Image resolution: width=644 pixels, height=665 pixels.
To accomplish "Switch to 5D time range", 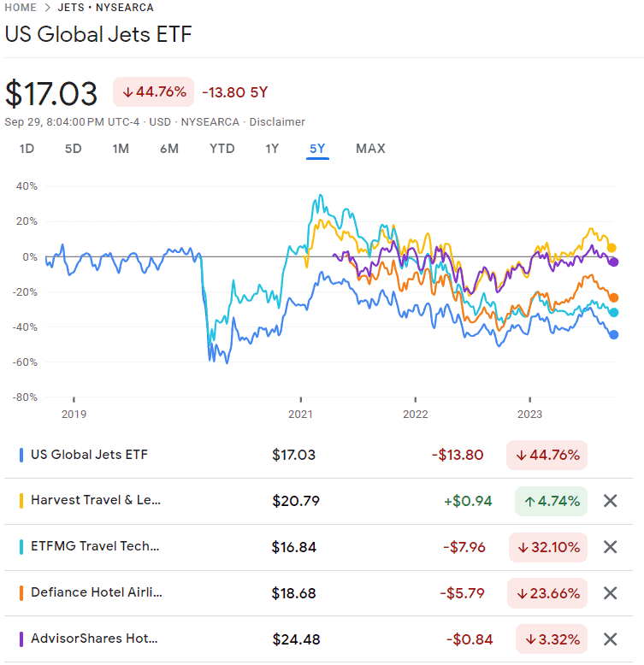I will [74, 149].
